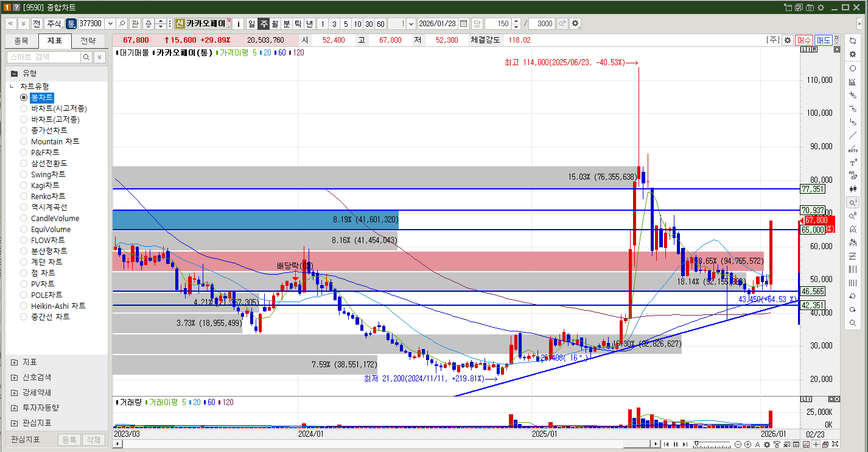Click the zoom-in plus icon at bottom
The image size is (868, 452).
point(747,445)
